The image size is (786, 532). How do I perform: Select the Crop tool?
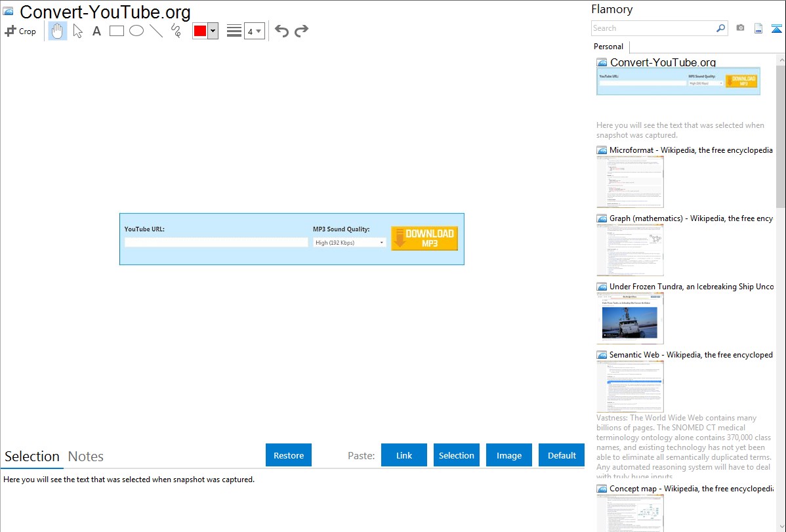[x=20, y=31]
